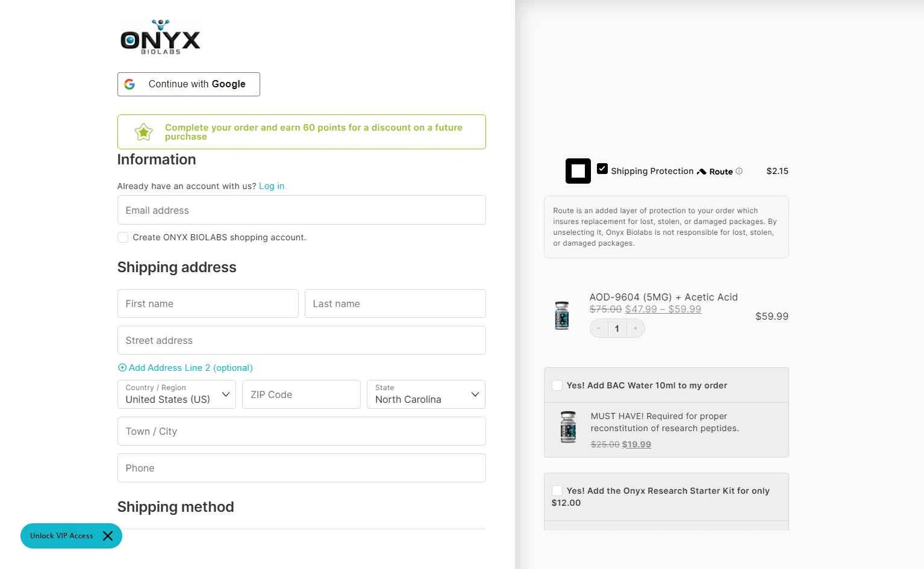The height and width of the screenshot is (569, 924).
Task: Click the quantity value field for AOD-9604
Action: [x=617, y=328]
